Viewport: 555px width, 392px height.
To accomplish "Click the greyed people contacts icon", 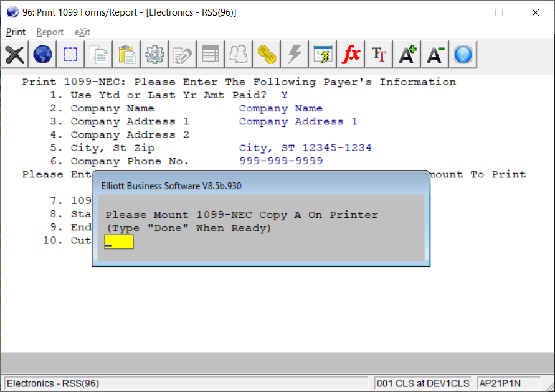I will (x=239, y=54).
